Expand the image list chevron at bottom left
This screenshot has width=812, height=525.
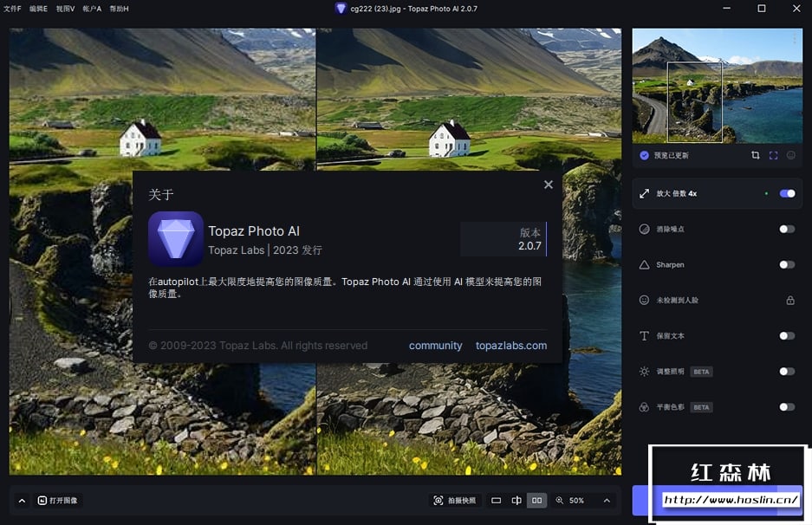(x=22, y=501)
